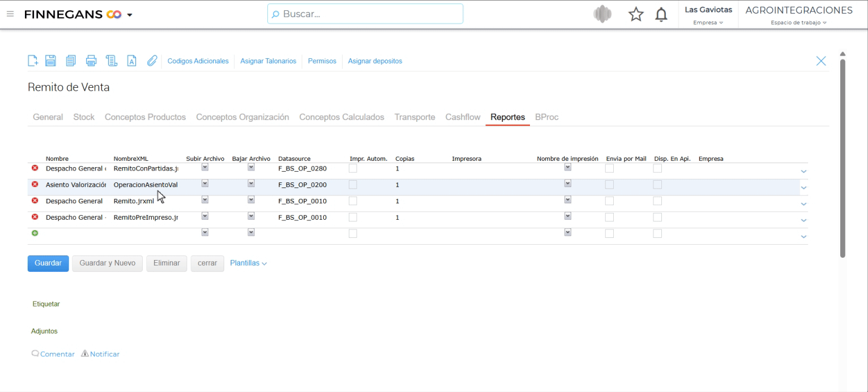Switch to the Conceptos Productos tab
Screen dimensions: 868x392
[x=146, y=117]
